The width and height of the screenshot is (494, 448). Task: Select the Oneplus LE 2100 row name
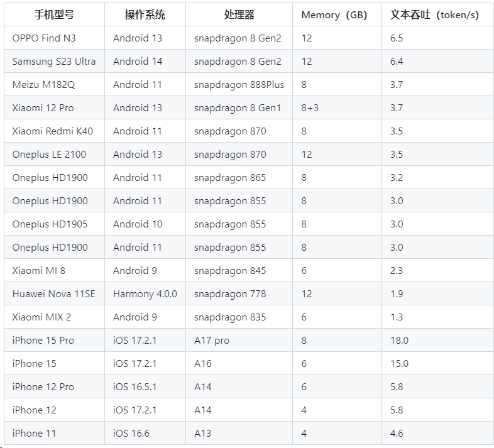point(49,155)
